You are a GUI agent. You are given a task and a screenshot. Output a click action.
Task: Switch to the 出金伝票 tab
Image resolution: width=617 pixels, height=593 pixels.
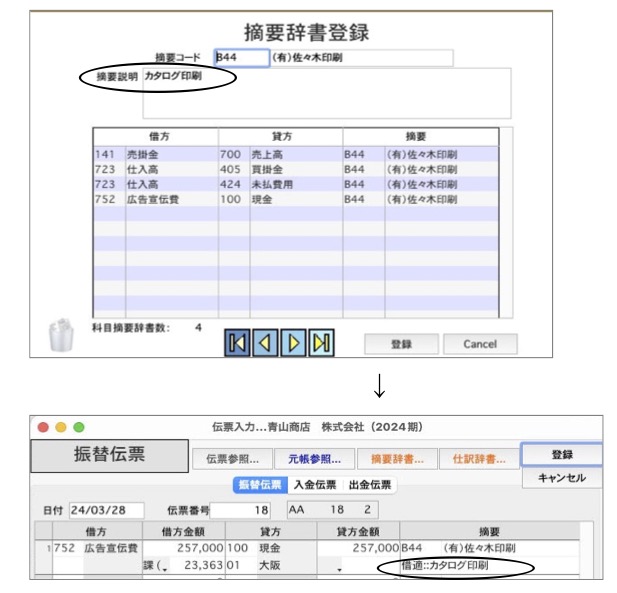click(369, 485)
